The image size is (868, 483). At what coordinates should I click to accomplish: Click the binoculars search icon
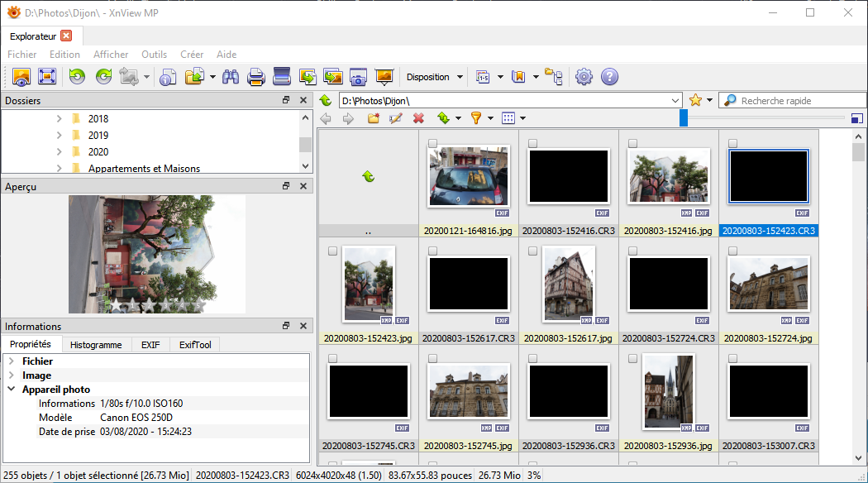tap(231, 77)
